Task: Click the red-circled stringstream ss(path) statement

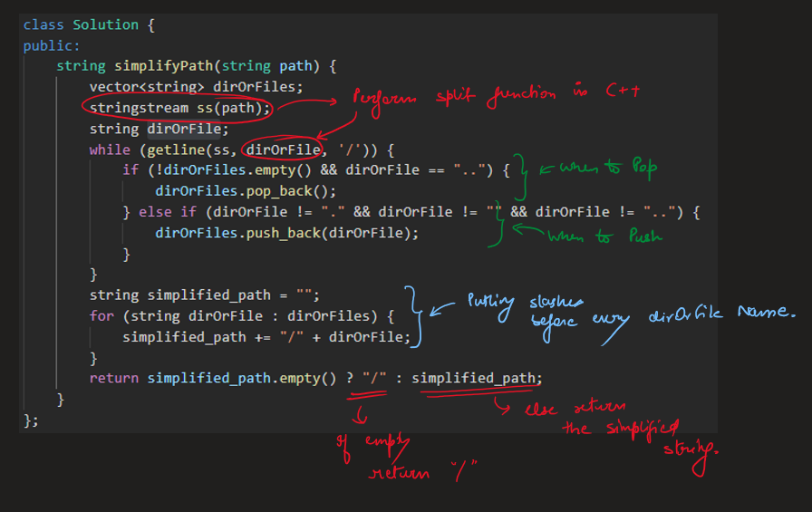Action: pos(179,108)
